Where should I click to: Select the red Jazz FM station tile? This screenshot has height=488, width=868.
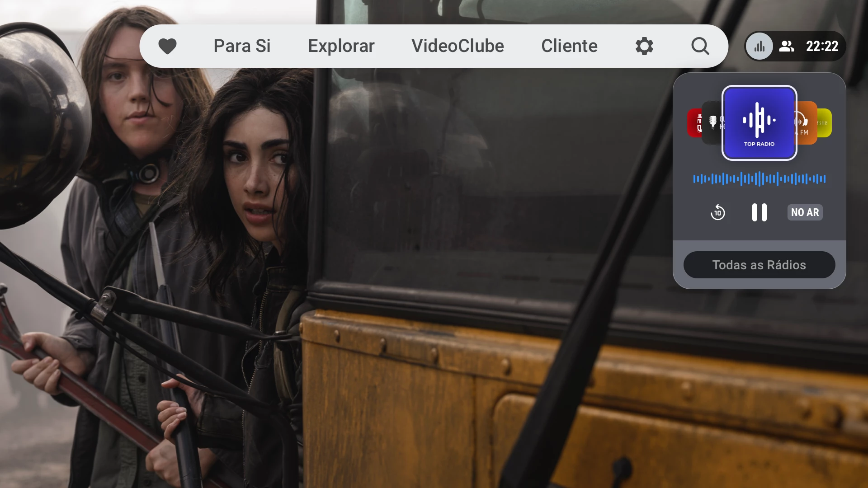[x=693, y=123]
